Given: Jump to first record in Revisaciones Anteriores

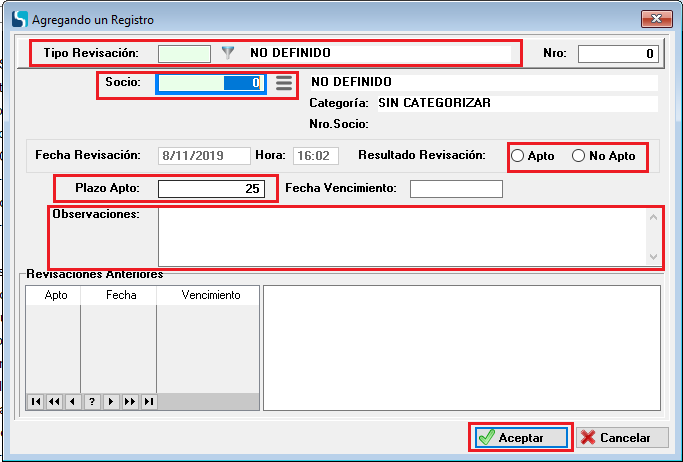Looking at the screenshot, I should point(35,401).
